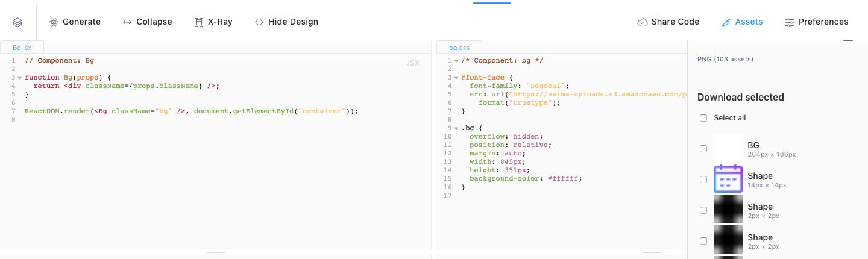Screen dimensions: 868x259
Task: Click the Assets paintbrush icon
Action: [x=726, y=22]
